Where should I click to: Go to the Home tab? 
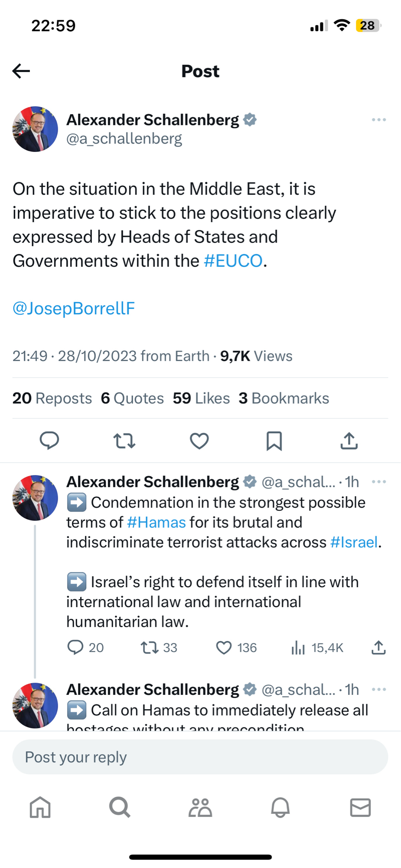40,808
